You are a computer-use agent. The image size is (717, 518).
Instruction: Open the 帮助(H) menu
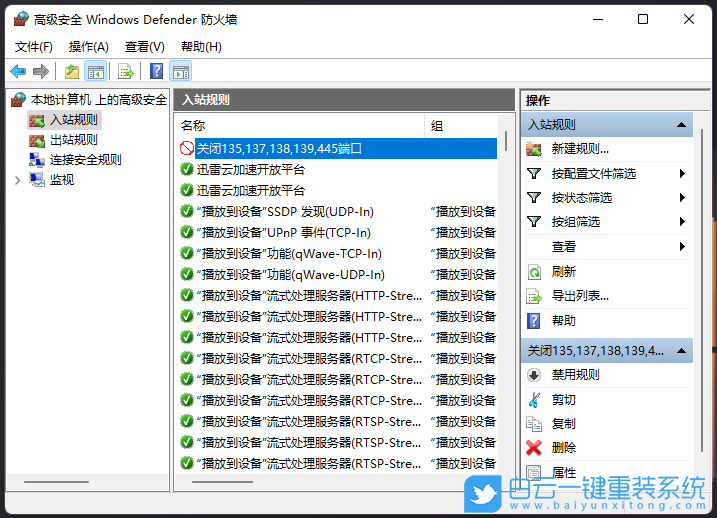[x=201, y=47]
